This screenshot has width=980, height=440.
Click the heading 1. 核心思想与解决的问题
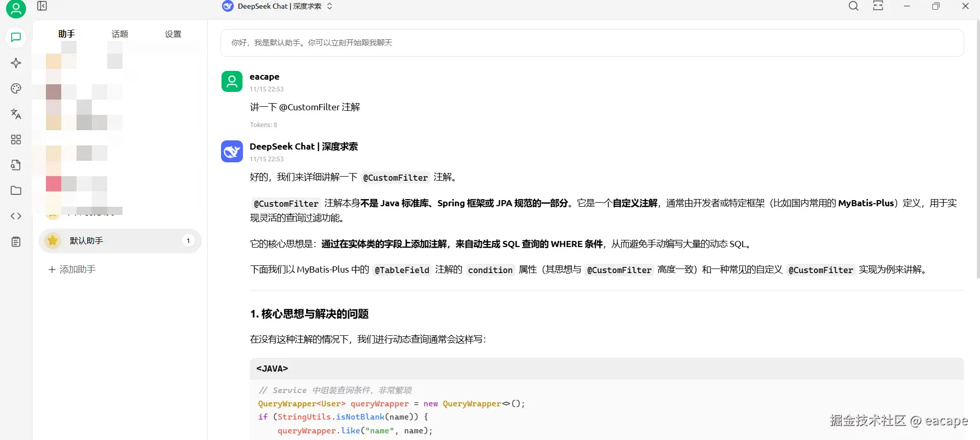[x=309, y=314]
